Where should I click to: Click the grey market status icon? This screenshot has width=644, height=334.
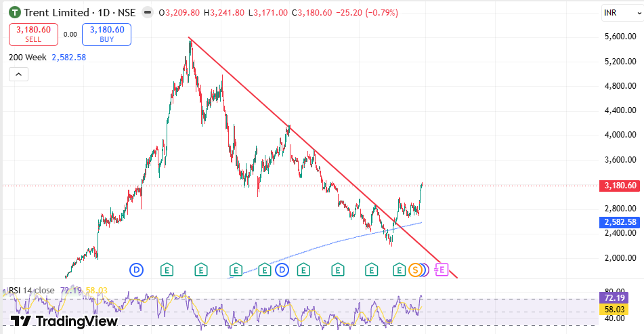pyautogui.click(x=148, y=13)
